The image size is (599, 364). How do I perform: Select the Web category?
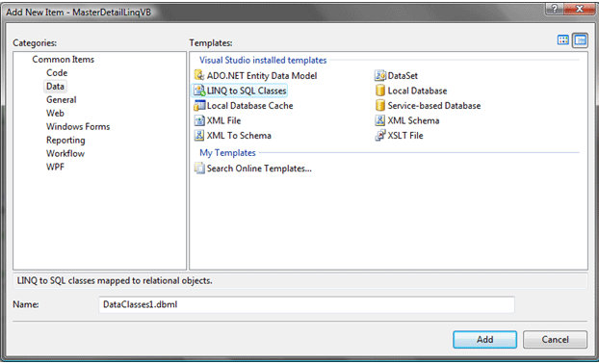(x=55, y=113)
